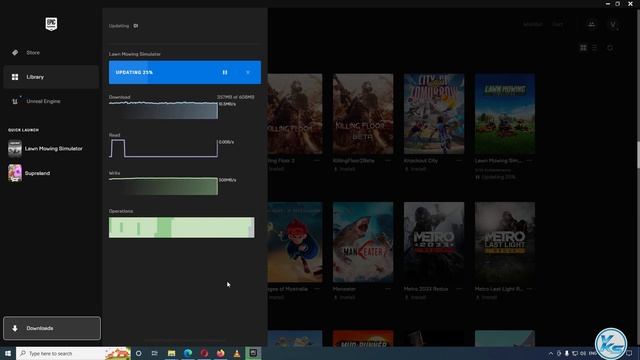Switch library to list view
640x360 pixels.
(595, 48)
